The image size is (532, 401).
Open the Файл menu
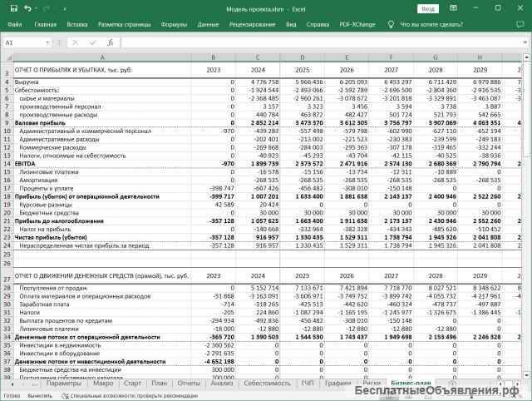pyautogui.click(x=13, y=25)
